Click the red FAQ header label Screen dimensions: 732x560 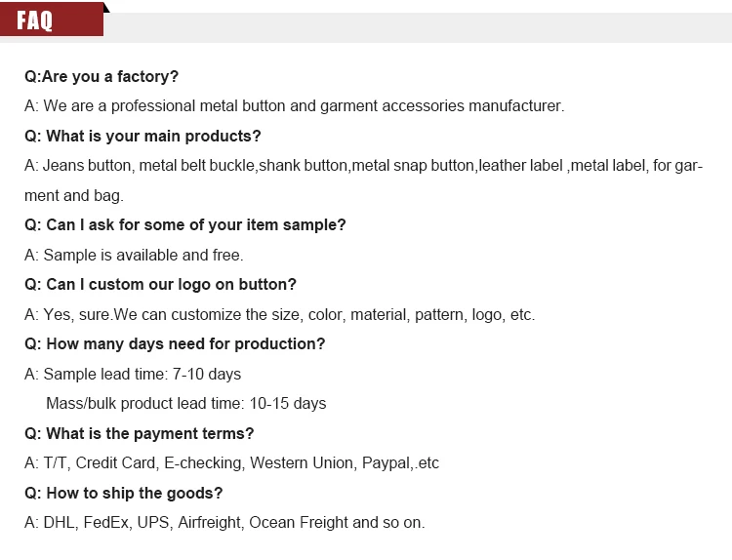51,21
